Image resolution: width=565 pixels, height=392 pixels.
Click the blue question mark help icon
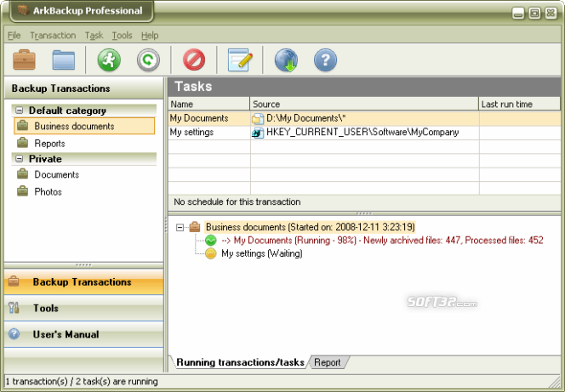(x=325, y=60)
